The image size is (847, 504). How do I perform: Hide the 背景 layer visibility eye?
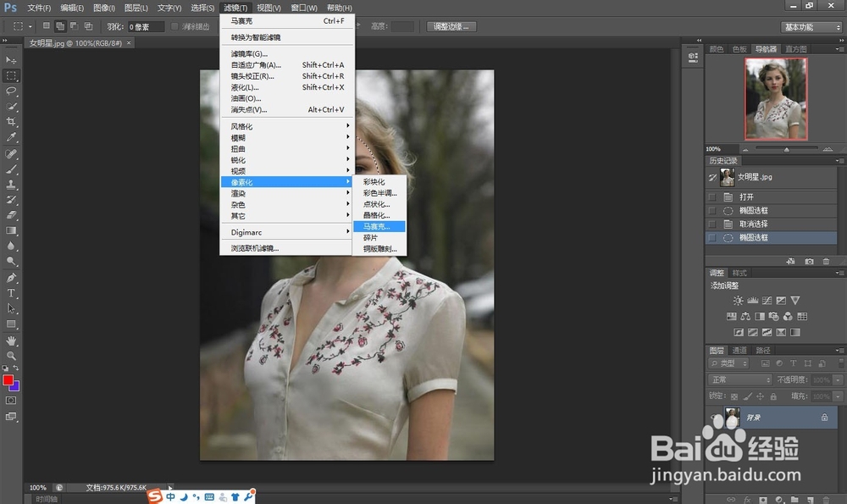click(714, 417)
